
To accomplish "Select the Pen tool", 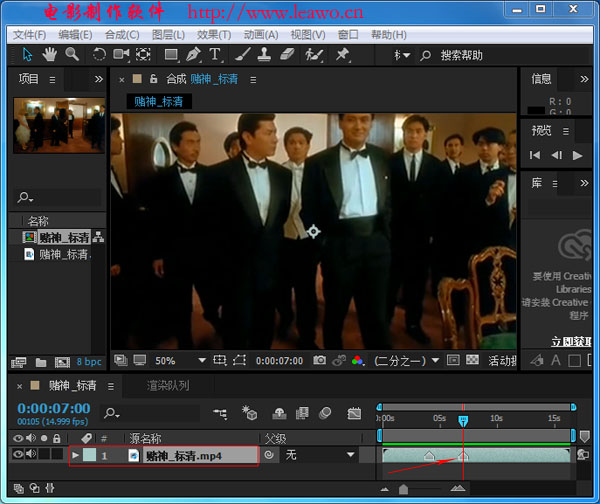I will 193,54.
